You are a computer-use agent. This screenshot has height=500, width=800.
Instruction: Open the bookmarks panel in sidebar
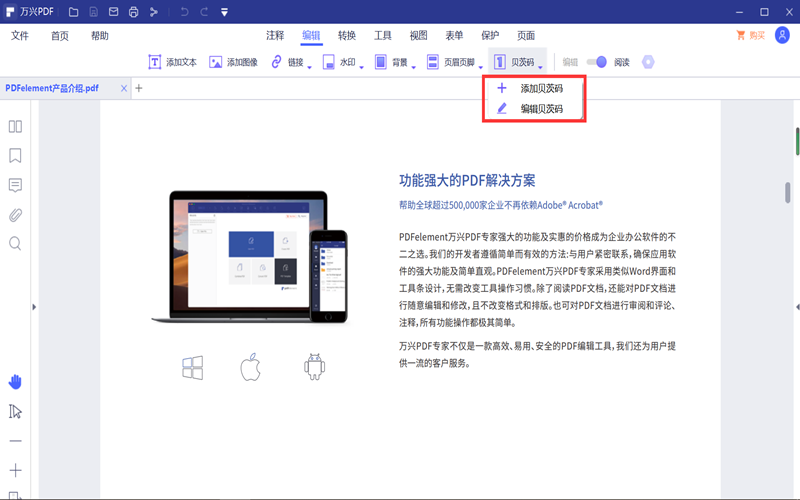pyautogui.click(x=15, y=156)
